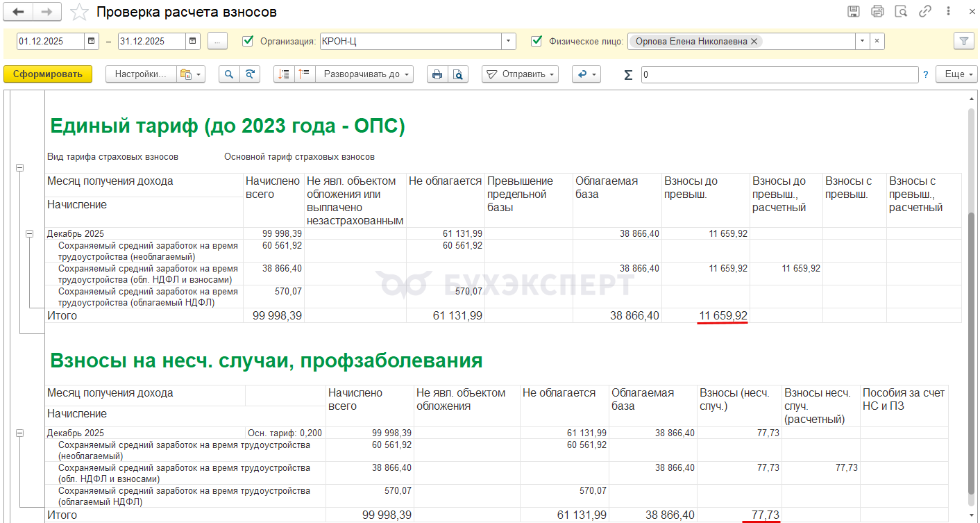Print via the title bar printer icon
980x523 pixels.
[877, 12]
